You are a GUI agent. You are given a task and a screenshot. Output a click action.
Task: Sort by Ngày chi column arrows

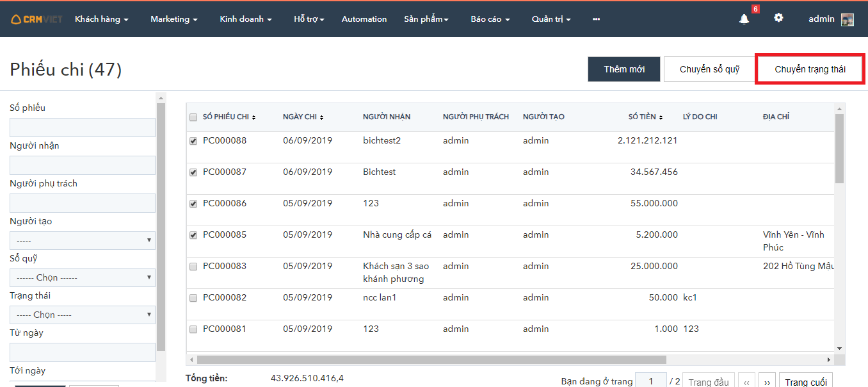click(x=321, y=117)
